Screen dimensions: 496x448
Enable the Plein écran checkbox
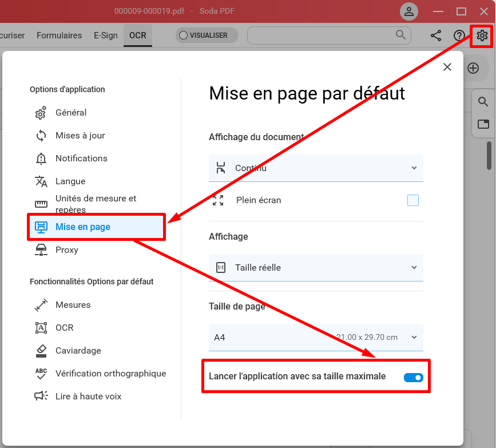[413, 200]
